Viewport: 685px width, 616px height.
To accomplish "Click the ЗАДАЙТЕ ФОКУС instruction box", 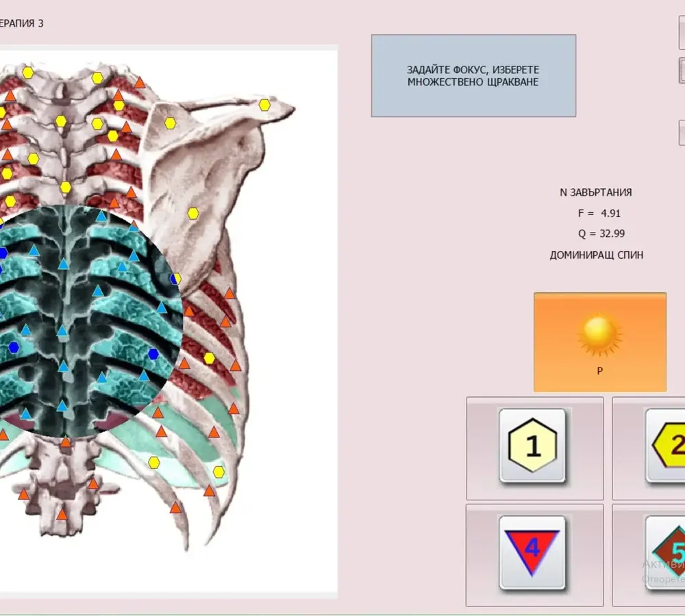I will click(x=473, y=75).
